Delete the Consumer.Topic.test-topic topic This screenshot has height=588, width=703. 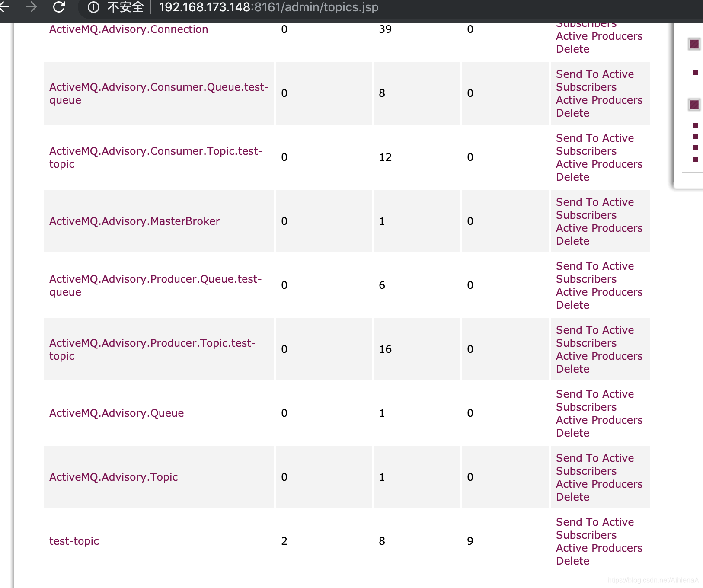(x=572, y=177)
